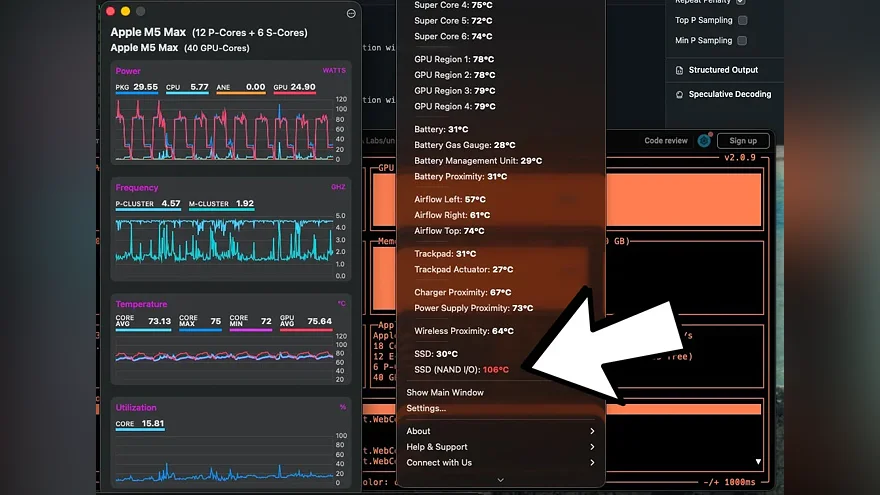The width and height of the screenshot is (880, 495).
Task: Click Battery Management Unit: 29°C row
Action: pos(478,160)
